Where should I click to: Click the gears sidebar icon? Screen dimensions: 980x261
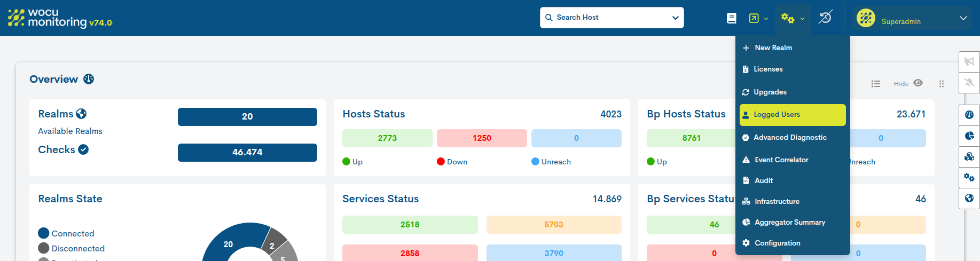point(969,177)
